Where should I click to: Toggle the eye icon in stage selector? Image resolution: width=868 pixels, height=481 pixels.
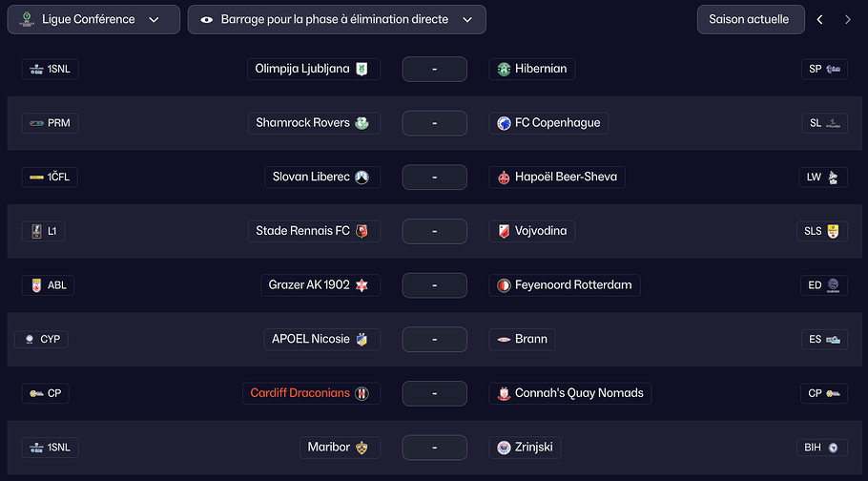(207, 19)
